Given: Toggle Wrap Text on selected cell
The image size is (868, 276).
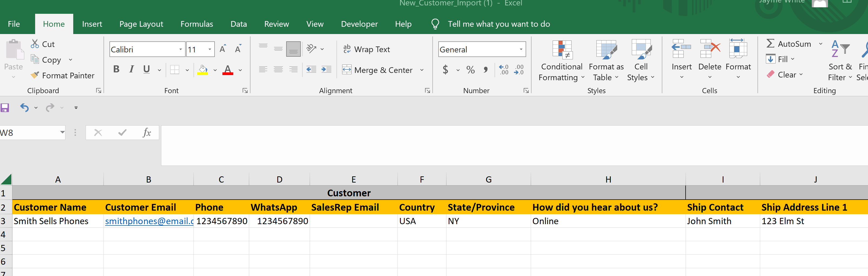Looking at the screenshot, I should point(366,49).
